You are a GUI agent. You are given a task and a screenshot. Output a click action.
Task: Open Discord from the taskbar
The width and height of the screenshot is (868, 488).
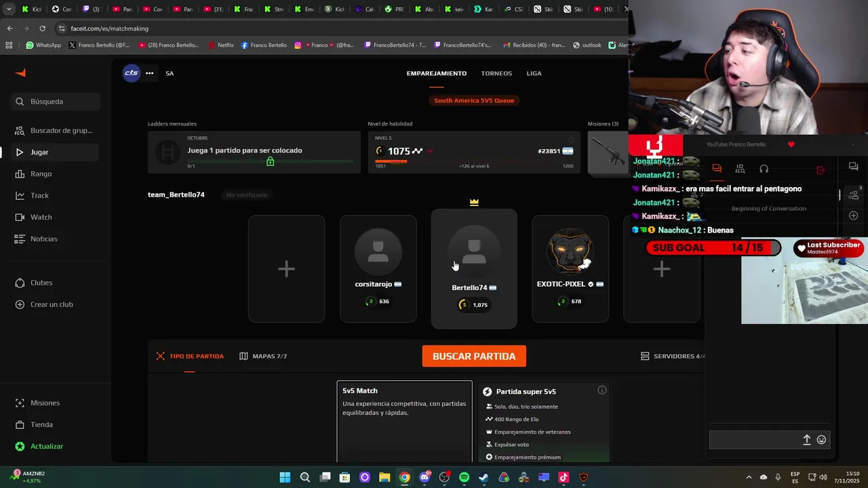[x=425, y=477]
